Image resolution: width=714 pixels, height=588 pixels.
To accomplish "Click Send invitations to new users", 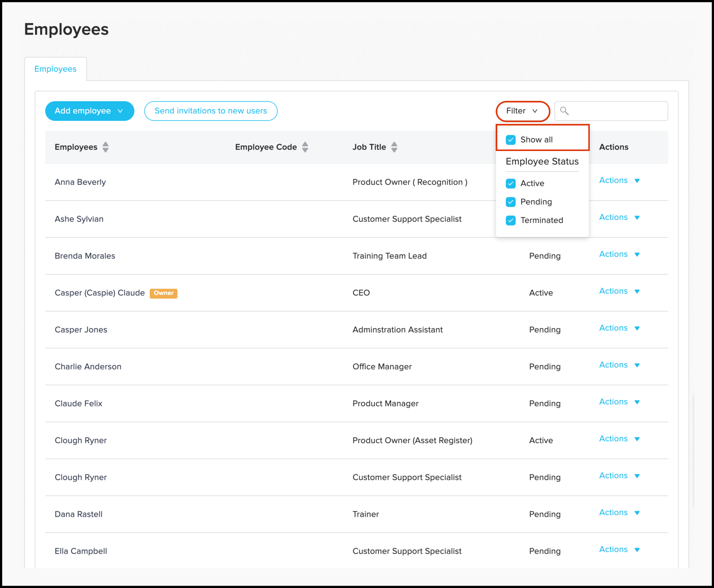I will [212, 110].
